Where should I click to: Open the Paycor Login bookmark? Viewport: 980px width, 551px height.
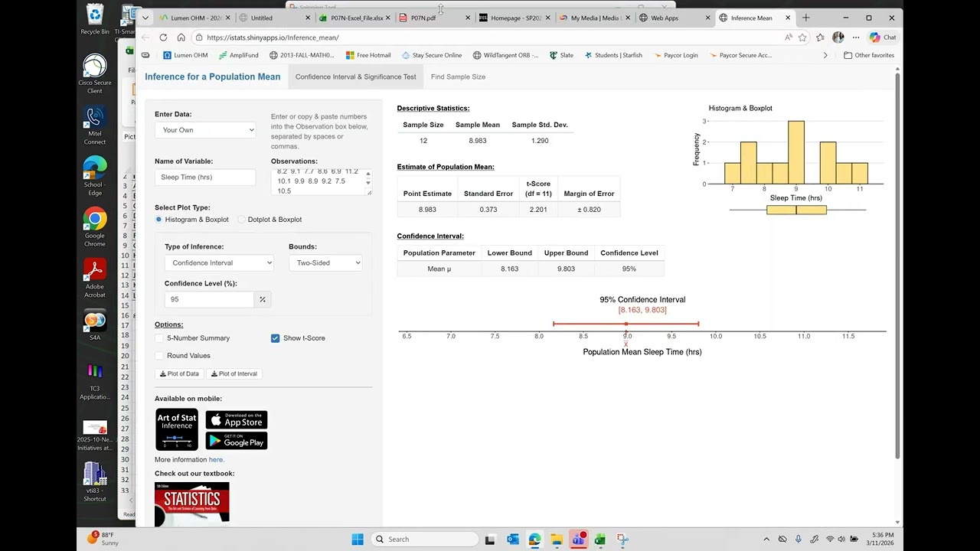pos(675,55)
